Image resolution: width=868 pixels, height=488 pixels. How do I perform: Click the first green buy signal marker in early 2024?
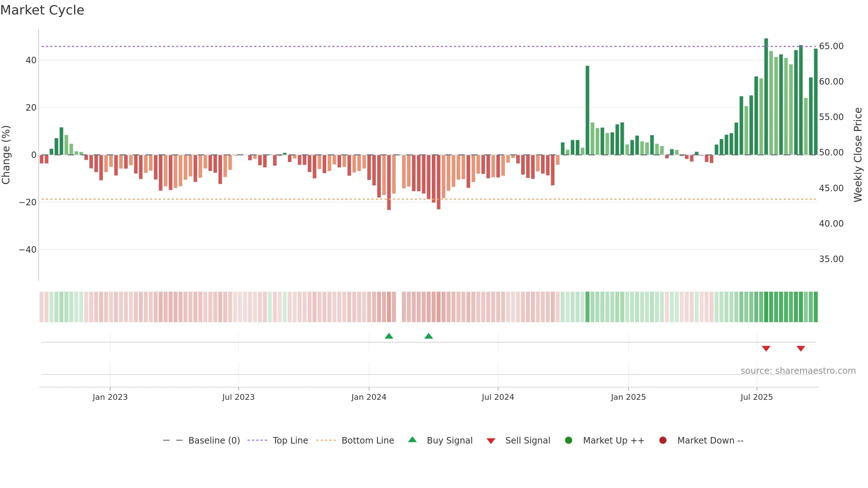pos(389,336)
